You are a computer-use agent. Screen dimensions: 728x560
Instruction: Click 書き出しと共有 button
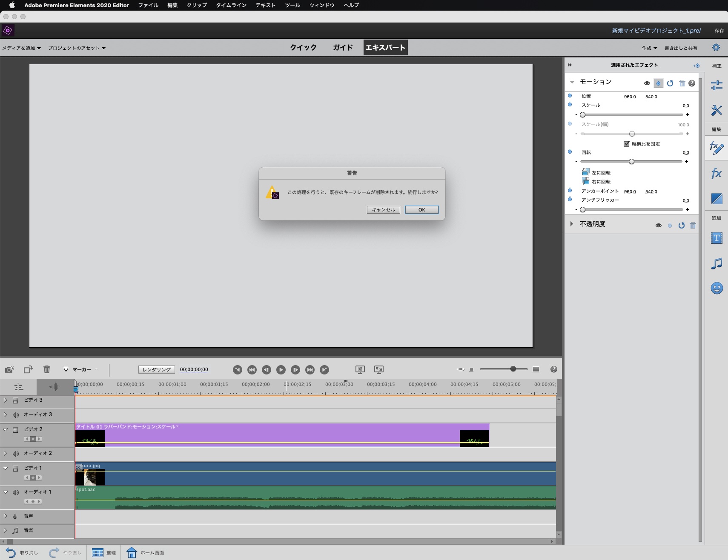(681, 48)
